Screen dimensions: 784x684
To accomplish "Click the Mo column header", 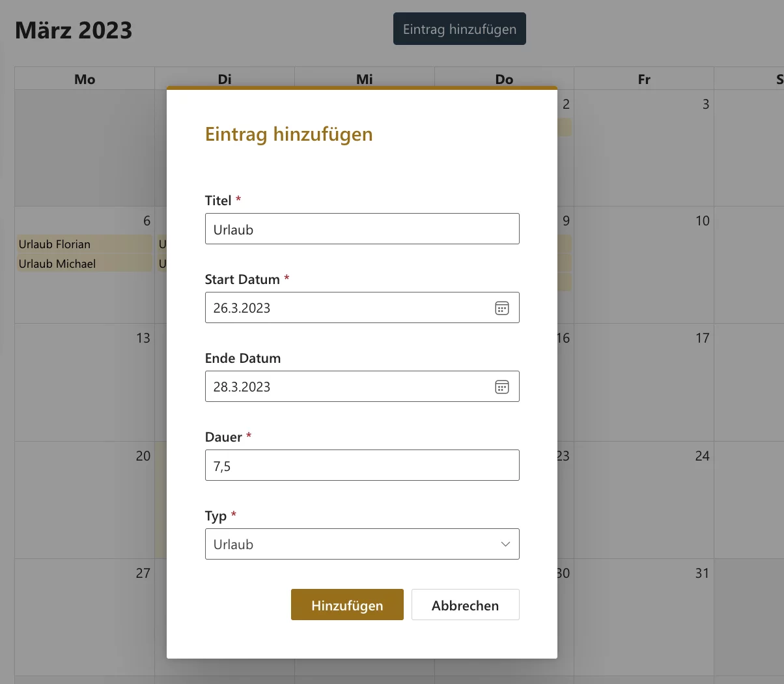I will (x=84, y=79).
